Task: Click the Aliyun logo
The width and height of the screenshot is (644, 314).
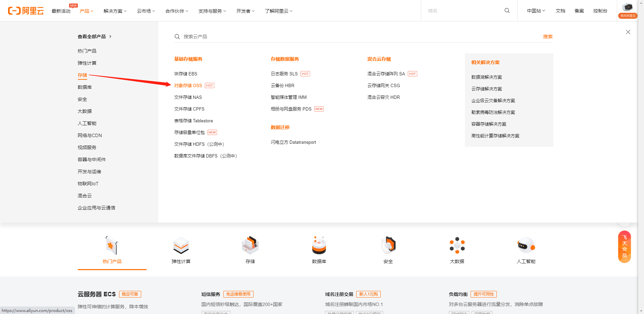Action: [26, 11]
